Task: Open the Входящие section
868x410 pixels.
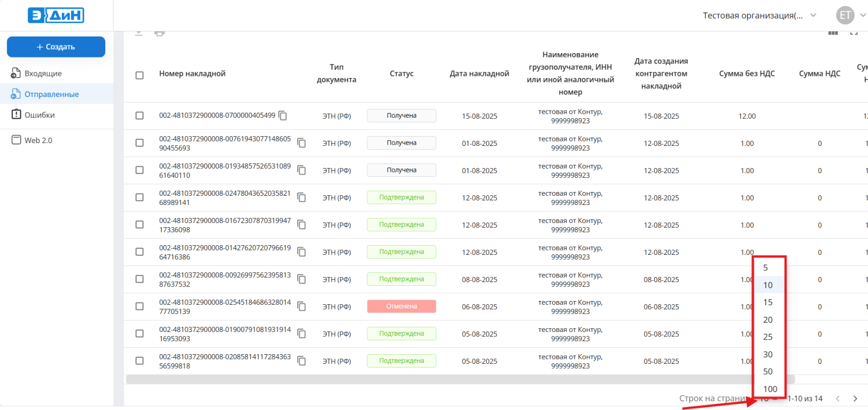Action: pyautogui.click(x=43, y=73)
